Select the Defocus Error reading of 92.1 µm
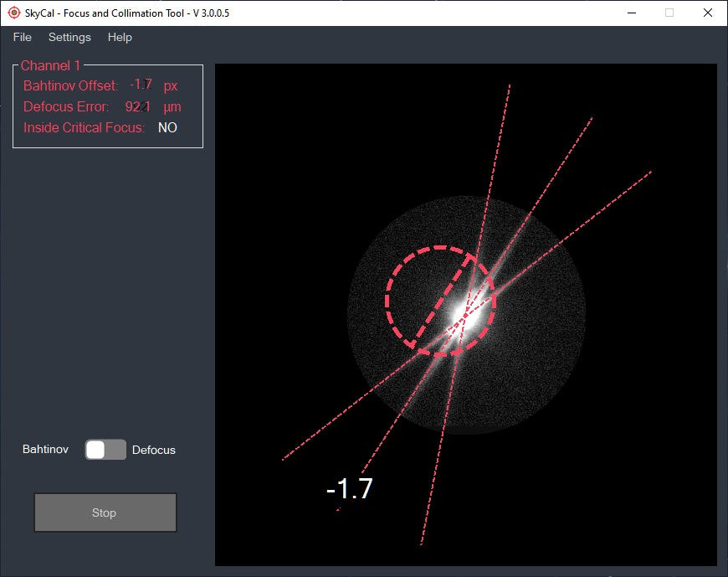The height and width of the screenshot is (577, 728). (x=140, y=106)
